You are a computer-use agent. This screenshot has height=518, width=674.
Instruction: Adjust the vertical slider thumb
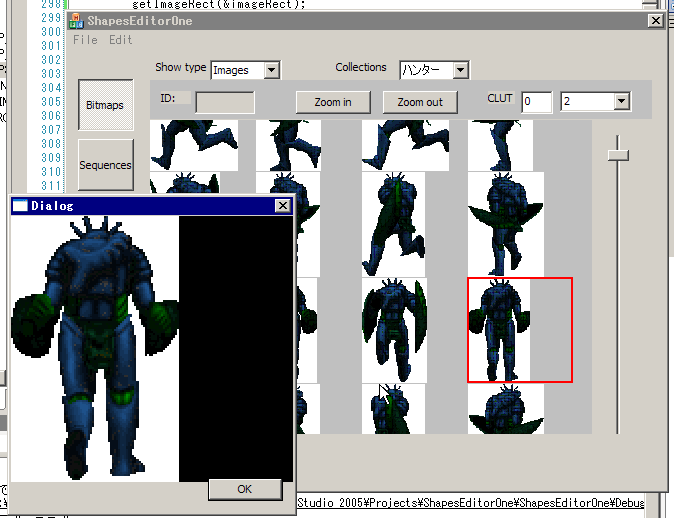[618, 155]
